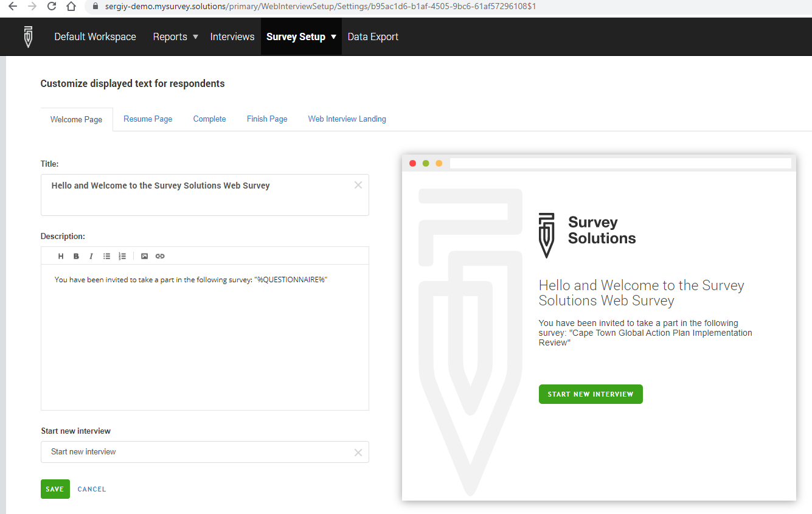This screenshot has height=514, width=812.
Task: Create a numbered list in the description
Action: pyautogui.click(x=122, y=255)
